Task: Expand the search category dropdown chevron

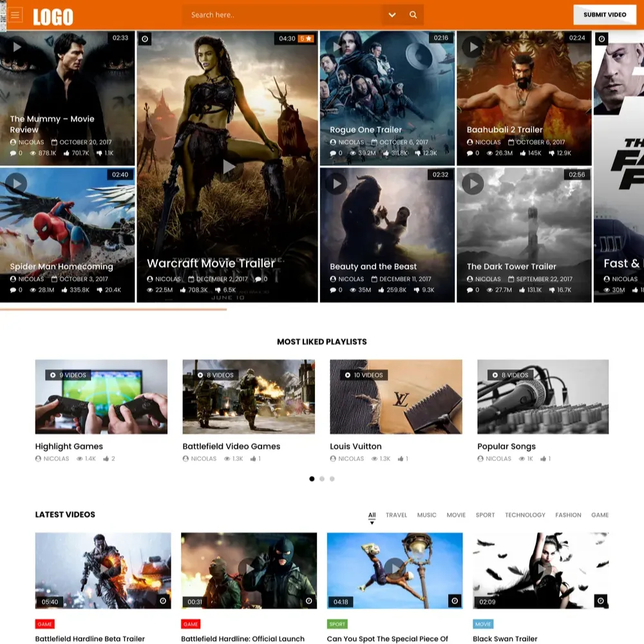Action: [392, 15]
